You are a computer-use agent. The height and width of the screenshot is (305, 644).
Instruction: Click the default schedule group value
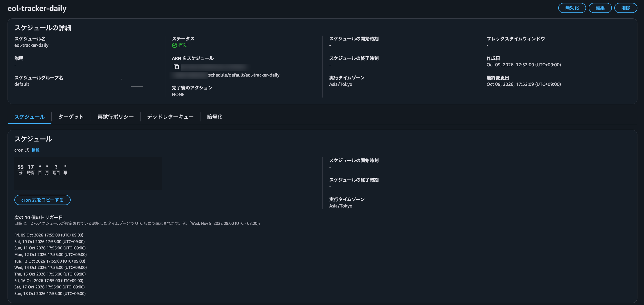coord(22,84)
